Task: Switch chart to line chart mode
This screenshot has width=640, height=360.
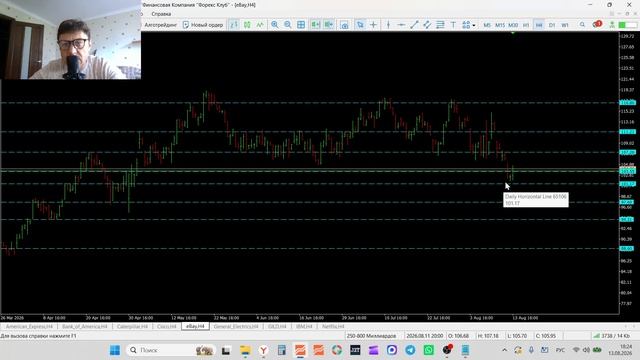Action: click(x=260, y=25)
